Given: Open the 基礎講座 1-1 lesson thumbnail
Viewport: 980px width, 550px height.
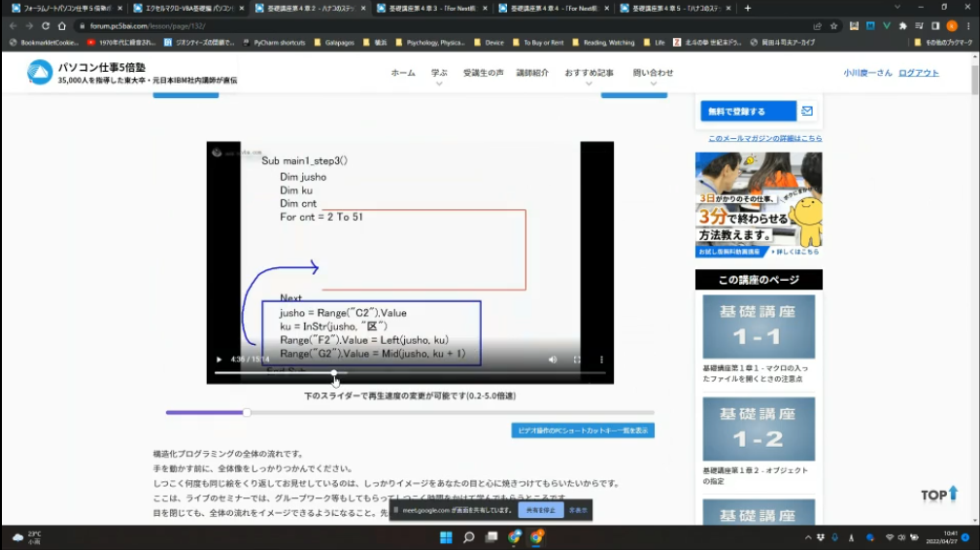Looking at the screenshot, I should pos(759,327).
